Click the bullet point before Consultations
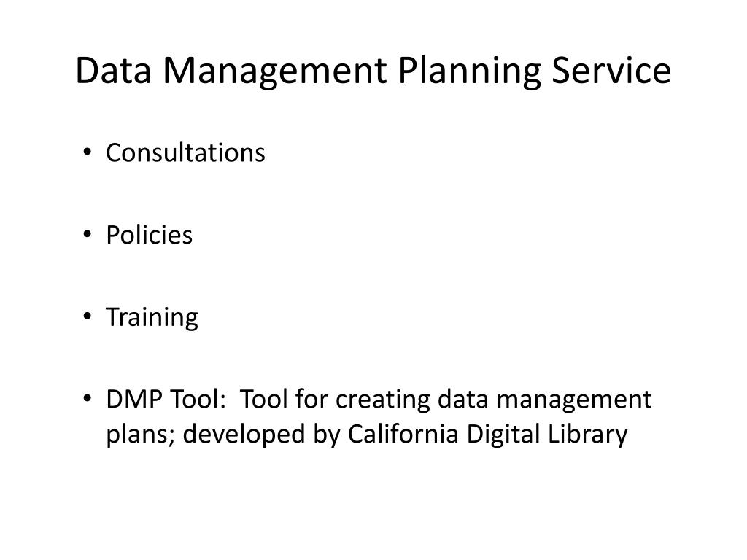The height and width of the screenshot is (560, 747). click(87, 152)
